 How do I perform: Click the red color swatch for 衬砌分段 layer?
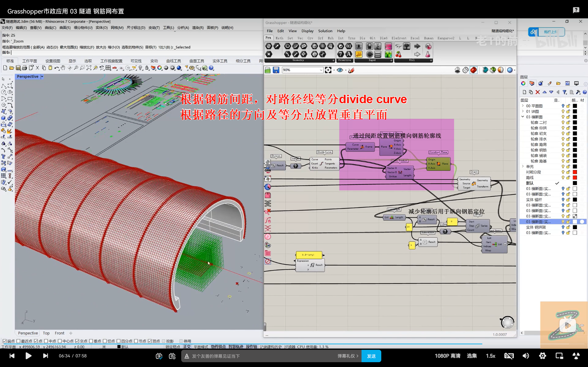[x=575, y=172]
